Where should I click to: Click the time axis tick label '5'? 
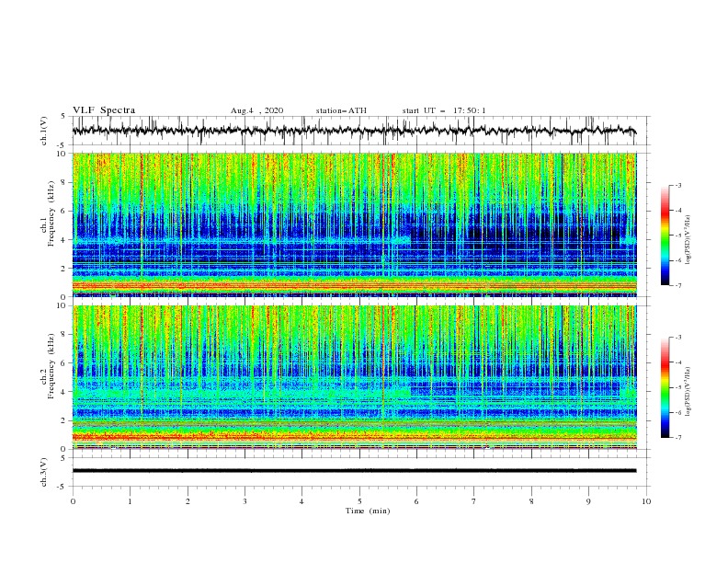click(x=359, y=501)
